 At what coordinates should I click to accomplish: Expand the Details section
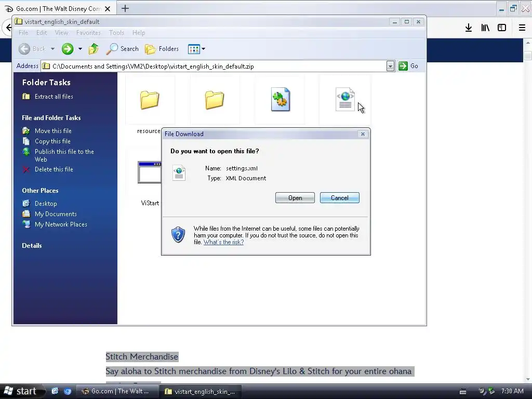[32, 246]
